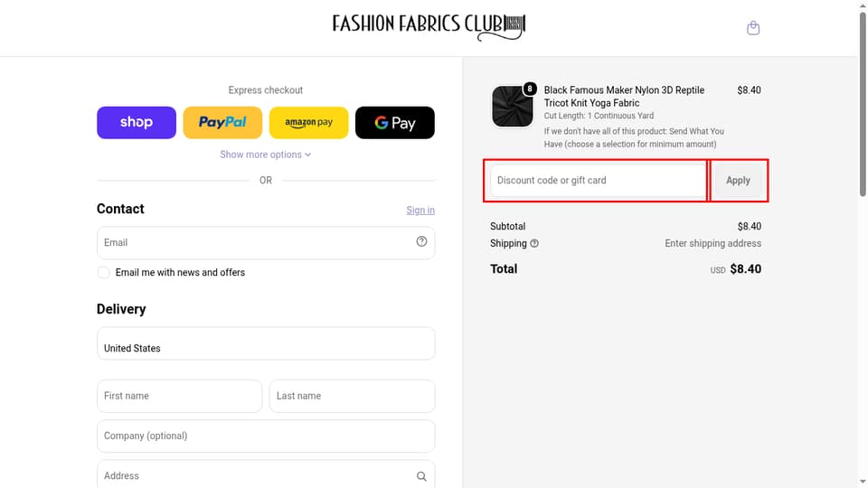The image size is (868, 488).
Task: Click the First name field
Action: [x=179, y=396]
